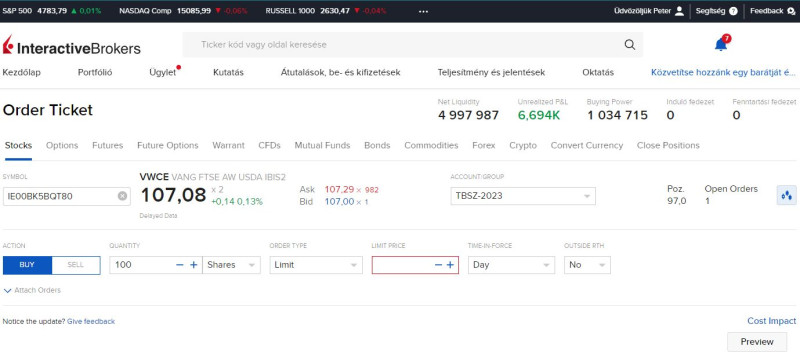
Task: Click the Buying Power value 1 034 715
Action: 617,115
